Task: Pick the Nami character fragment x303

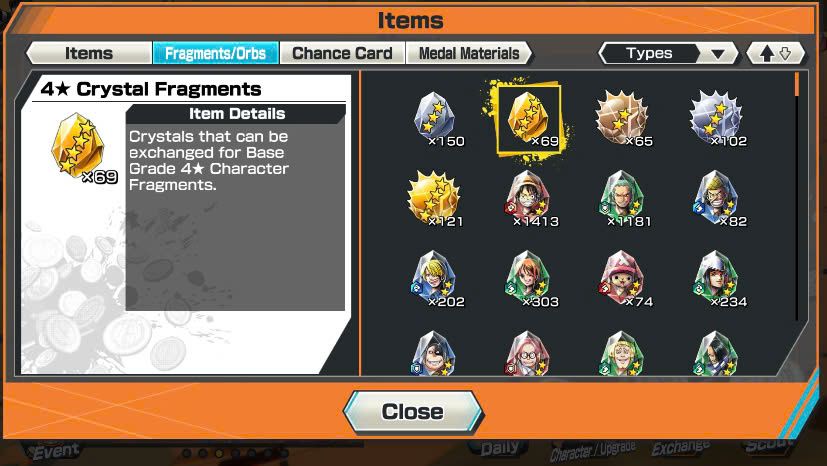Action: point(529,279)
